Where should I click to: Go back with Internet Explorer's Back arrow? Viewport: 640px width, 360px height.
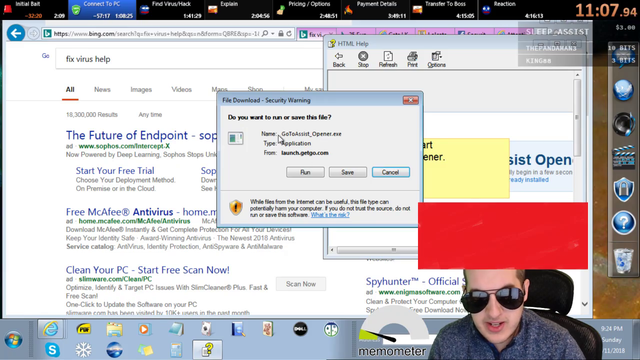pos(16,33)
